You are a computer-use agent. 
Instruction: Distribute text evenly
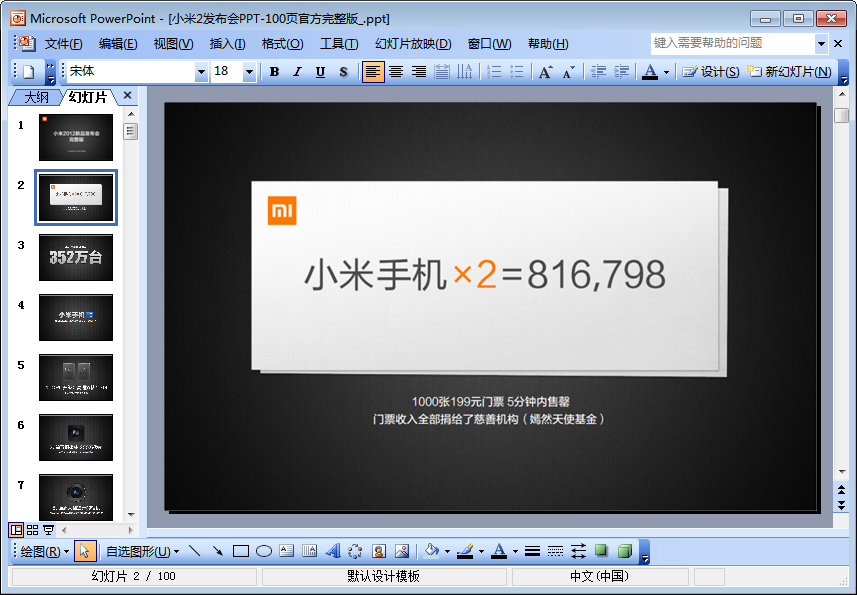coord(442,72)
